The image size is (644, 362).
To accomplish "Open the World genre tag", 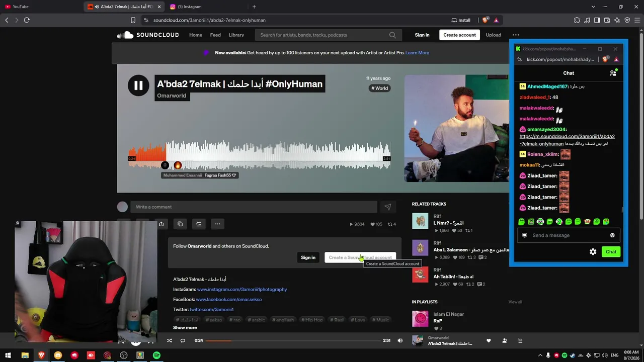I will coord(380,88).
